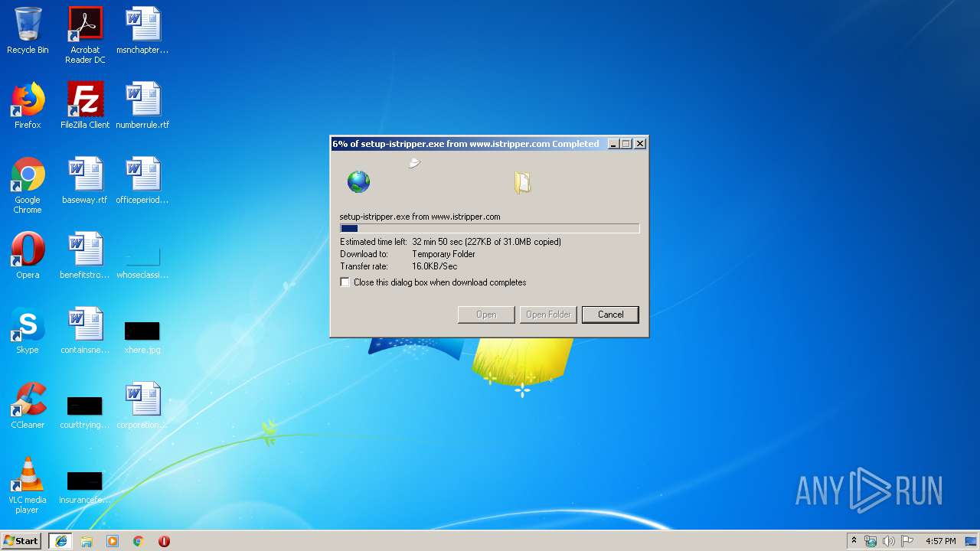The height and width of the screenshot is (551, 980).
Task: Select the whoseclassi file icon
Action: tap(142, 260)
